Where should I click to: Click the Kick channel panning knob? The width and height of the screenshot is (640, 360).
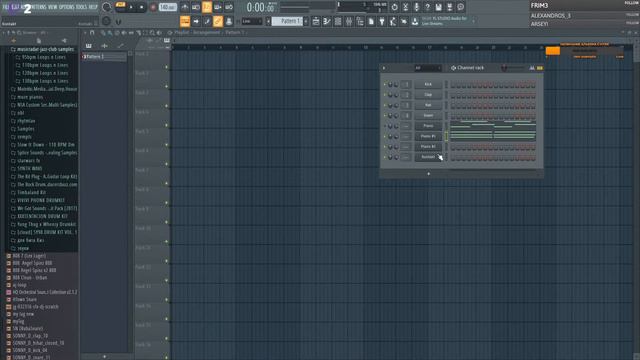point(390,84)
